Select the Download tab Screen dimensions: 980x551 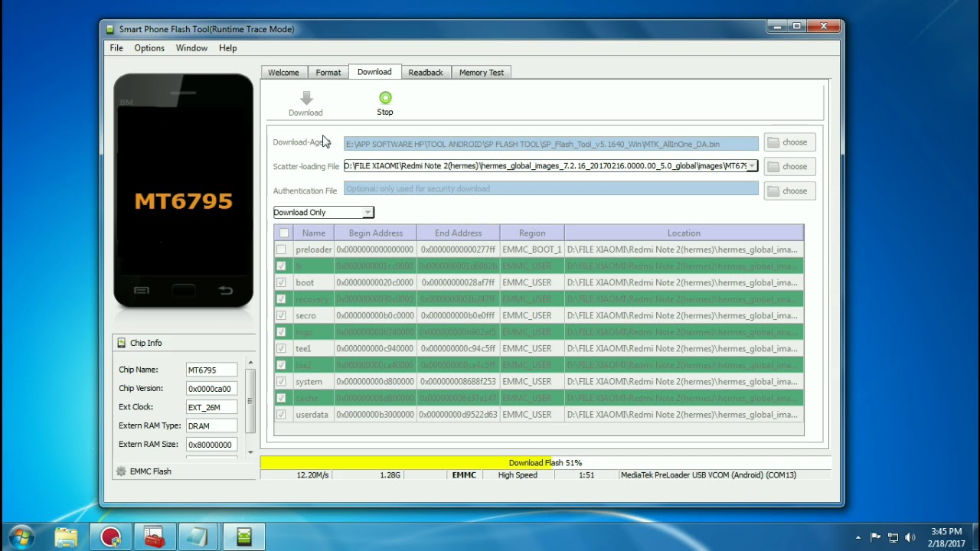374,71
